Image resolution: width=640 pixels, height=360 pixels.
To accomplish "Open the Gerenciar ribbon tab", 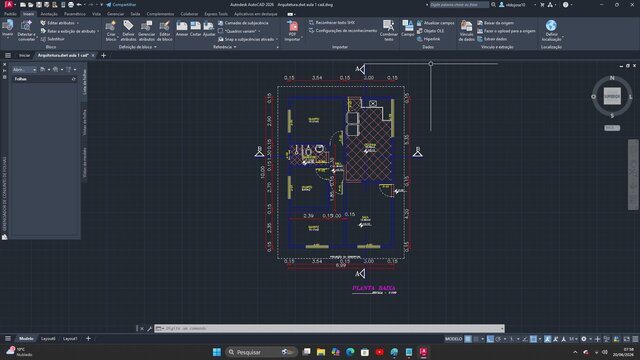I will tap(116, 14).
